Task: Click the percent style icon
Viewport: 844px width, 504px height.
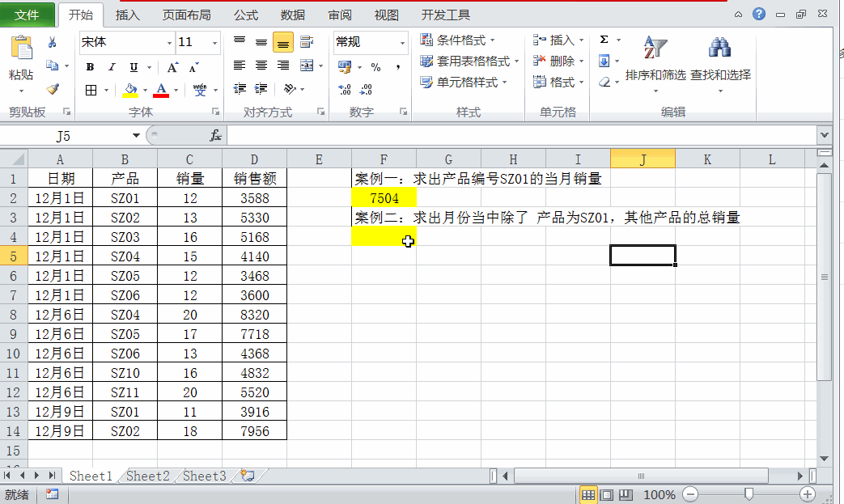Action: 375,67
